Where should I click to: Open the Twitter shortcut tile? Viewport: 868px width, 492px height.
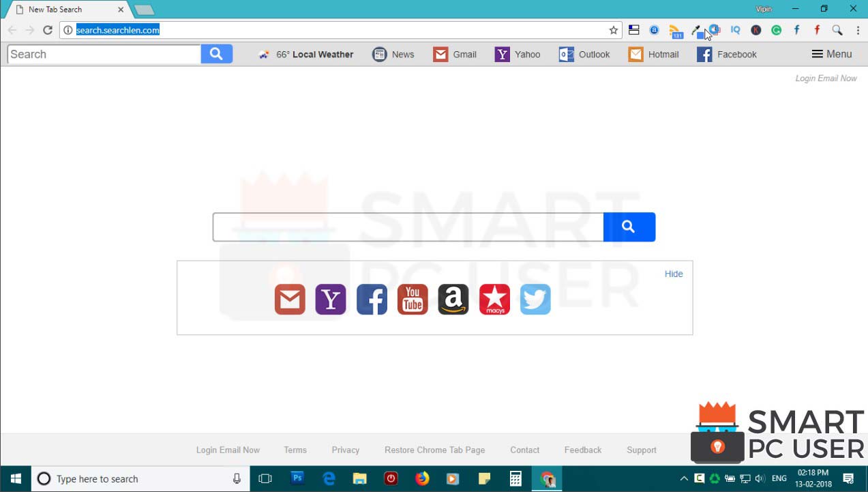pyautogui.click(x=535, y=299)
